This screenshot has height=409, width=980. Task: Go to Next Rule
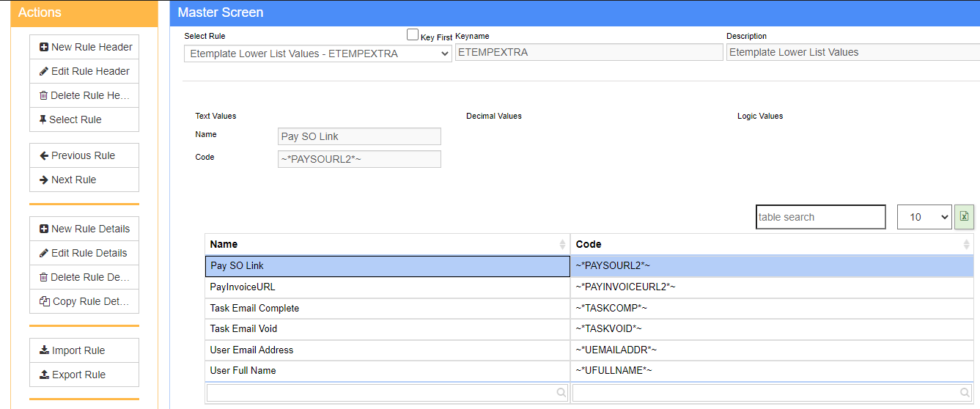click(x=84, y=180)
